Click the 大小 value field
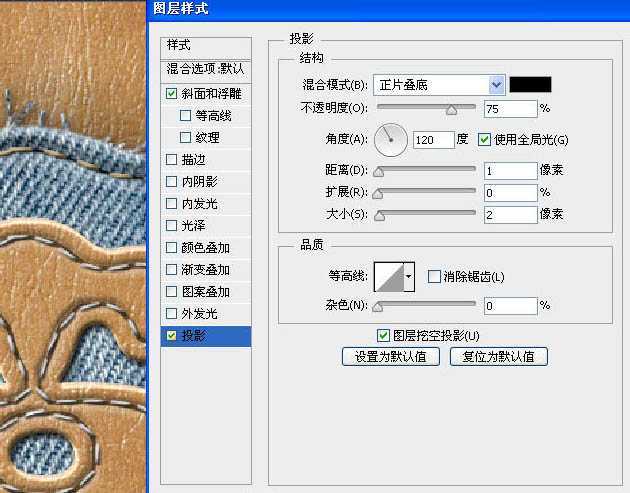This screenshot has width=630, height=493. (510, 215)
